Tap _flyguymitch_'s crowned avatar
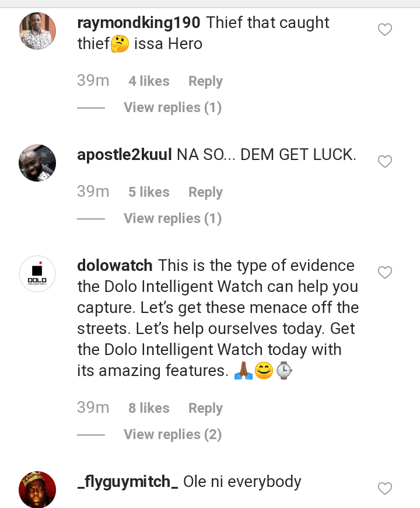This screenshot has height=508, width=420. (38, 489)
